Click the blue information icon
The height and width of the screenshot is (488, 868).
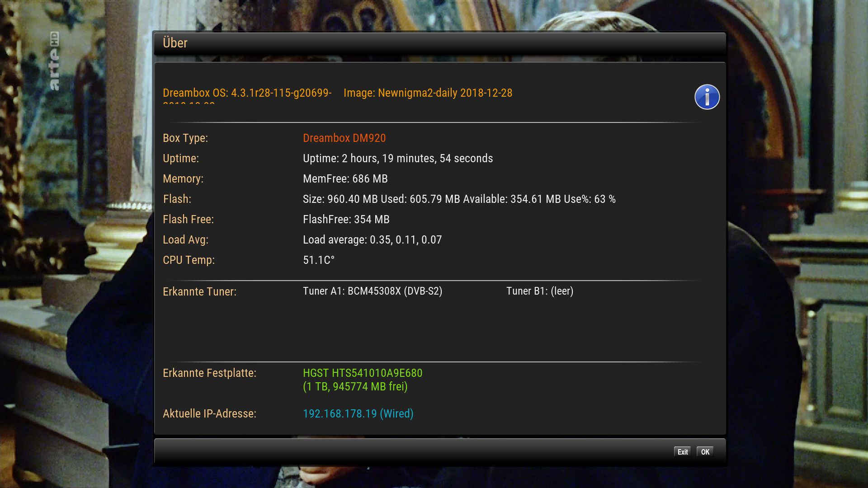click(x=707, y=97)
